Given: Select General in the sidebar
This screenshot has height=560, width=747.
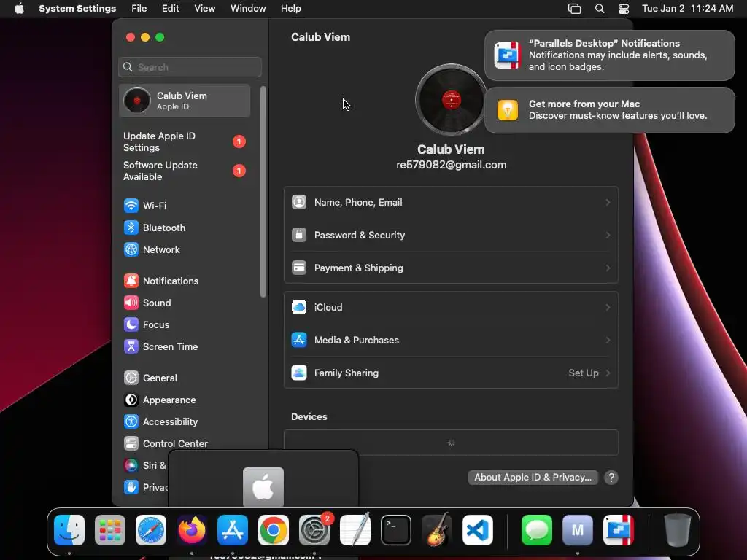Looking at the screenshot, I should coord(150,378).
